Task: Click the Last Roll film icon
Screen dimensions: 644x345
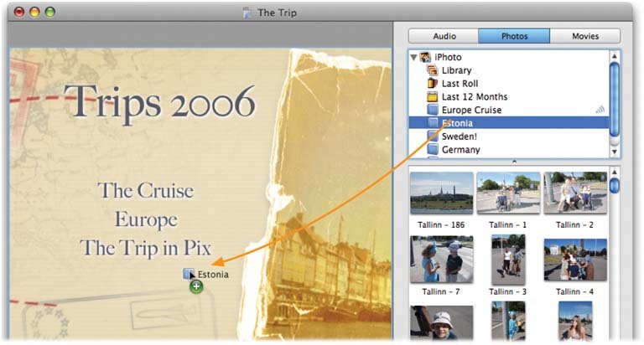Action: point(433,84)
